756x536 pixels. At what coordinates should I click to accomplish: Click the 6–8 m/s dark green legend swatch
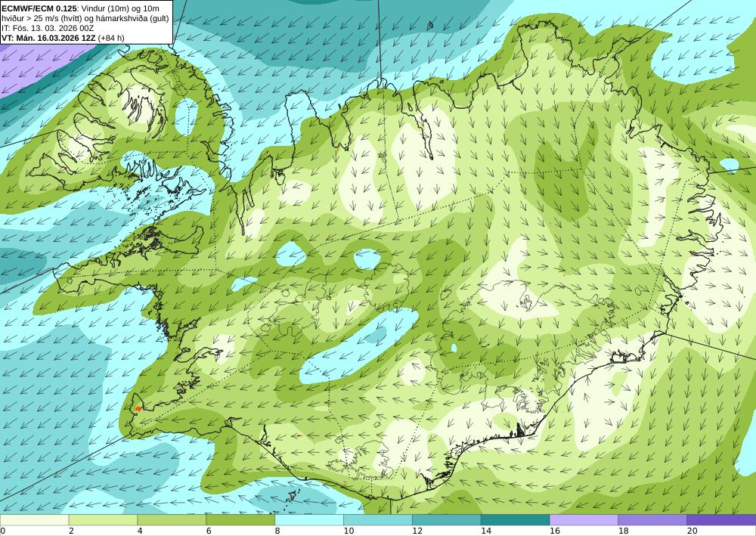[x=240, y=519]
